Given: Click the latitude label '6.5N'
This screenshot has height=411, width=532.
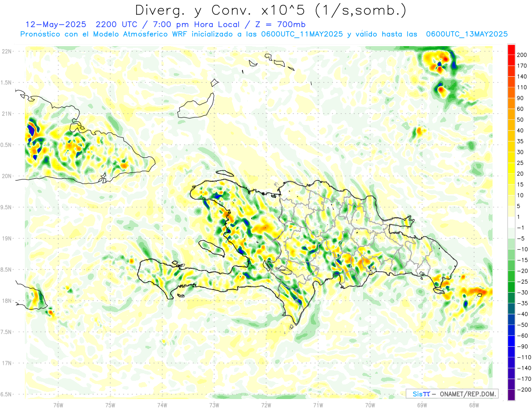Looking at the screenshot, I should (x=7, y=395).
